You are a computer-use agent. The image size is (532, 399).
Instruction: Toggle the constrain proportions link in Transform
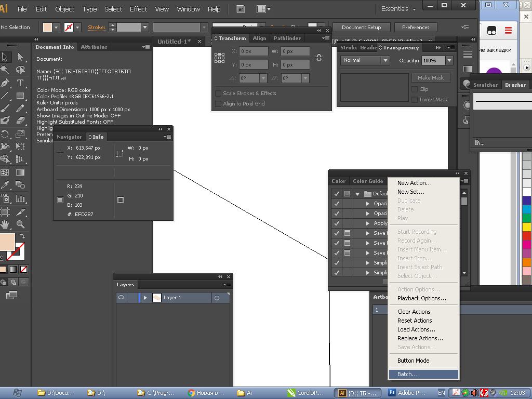coord(318,58)
